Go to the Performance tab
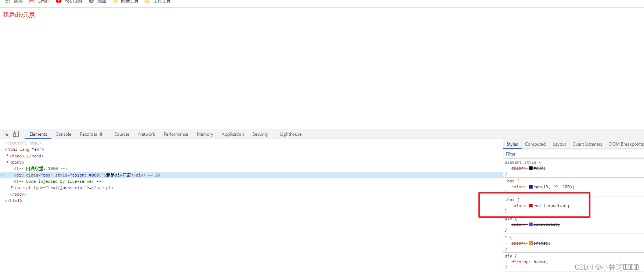The width and height of the screenshot is (644, 274). point(176,134)
